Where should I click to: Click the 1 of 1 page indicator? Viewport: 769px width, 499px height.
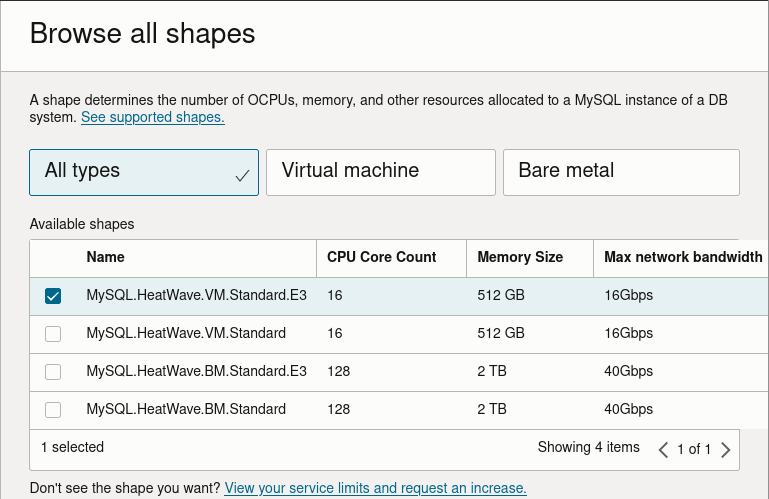[694, 449]
